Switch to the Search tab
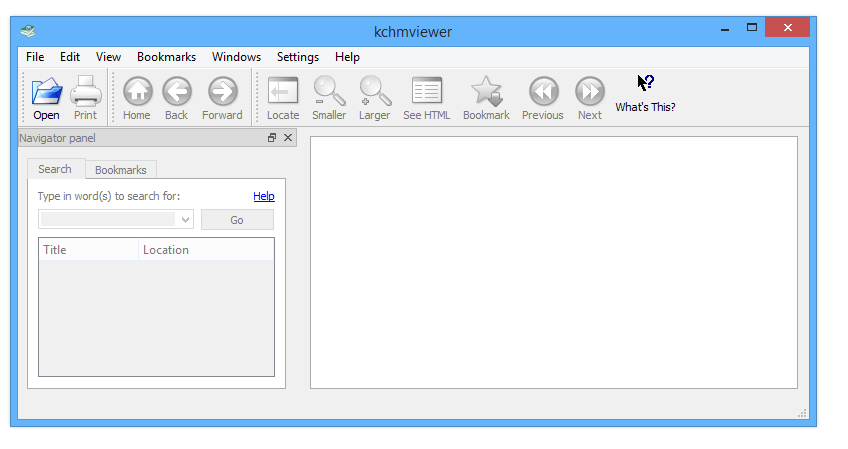The width and height of the screenshot is (848, 449). pos(55,169)
